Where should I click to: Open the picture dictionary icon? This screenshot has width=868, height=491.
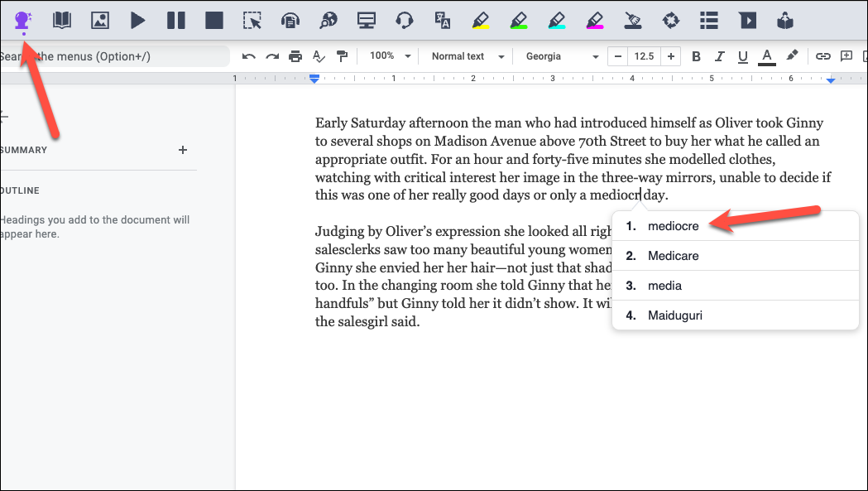[100, 20]
